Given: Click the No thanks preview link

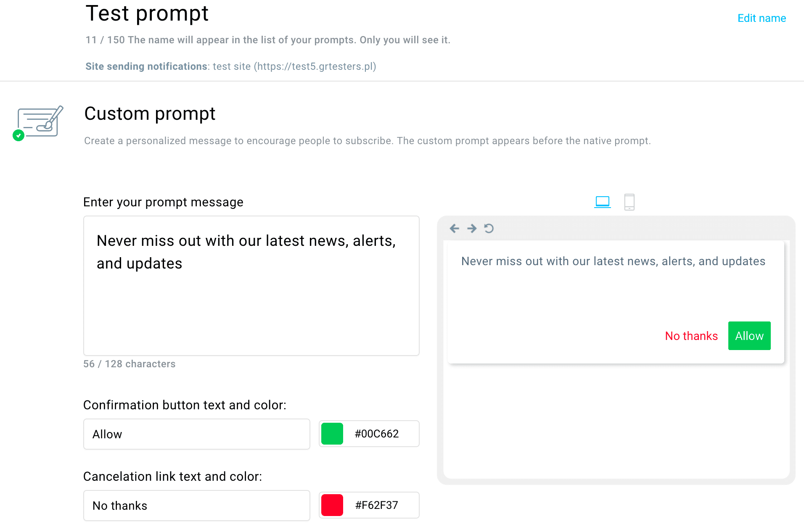Looking at the screenshot, I should tap(691, 336).
